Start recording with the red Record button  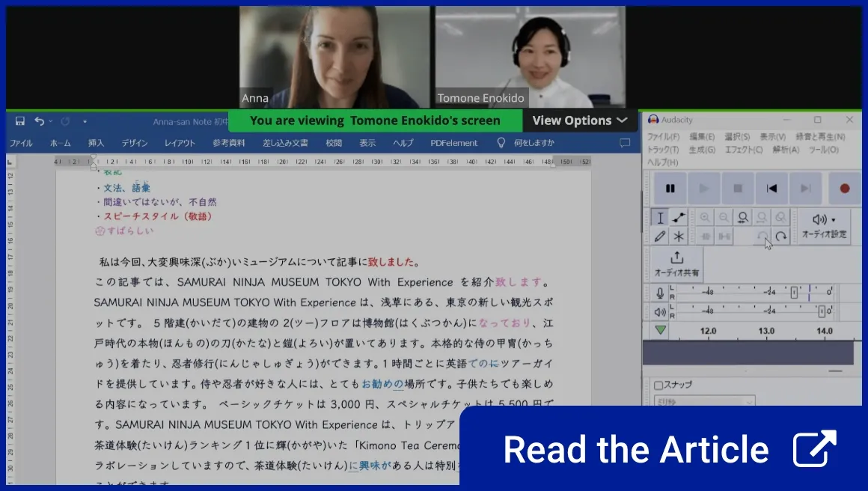click(844, 188)
